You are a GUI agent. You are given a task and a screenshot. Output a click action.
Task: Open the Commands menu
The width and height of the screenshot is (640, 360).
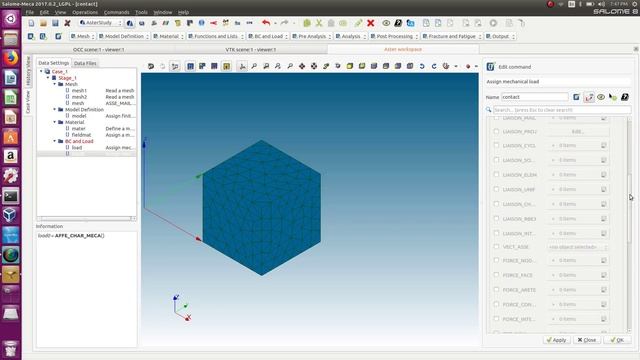click(116, 12)
